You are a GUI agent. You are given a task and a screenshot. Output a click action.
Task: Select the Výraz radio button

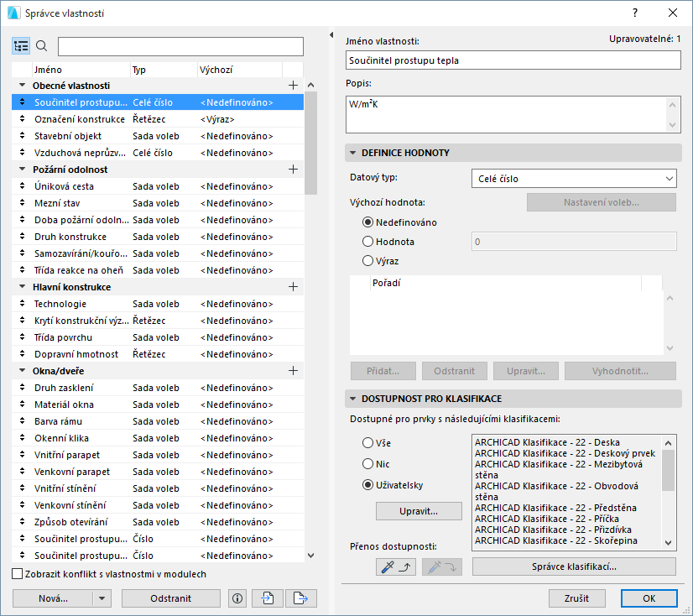tap(367, 261)
